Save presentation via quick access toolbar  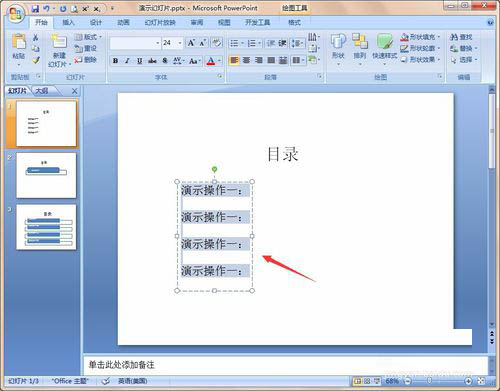coord(35,9)
